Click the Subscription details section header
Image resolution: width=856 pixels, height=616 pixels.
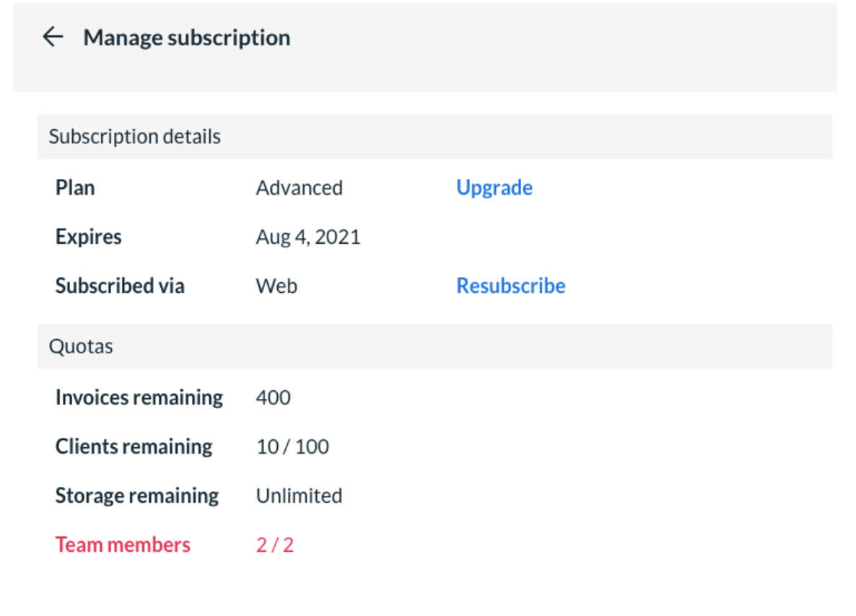(134, 136)
